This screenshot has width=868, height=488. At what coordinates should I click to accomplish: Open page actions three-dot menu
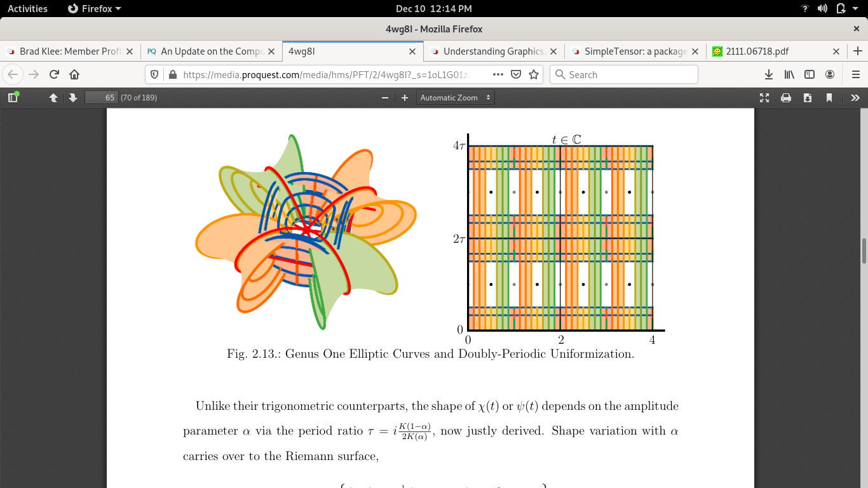(498, 74)
